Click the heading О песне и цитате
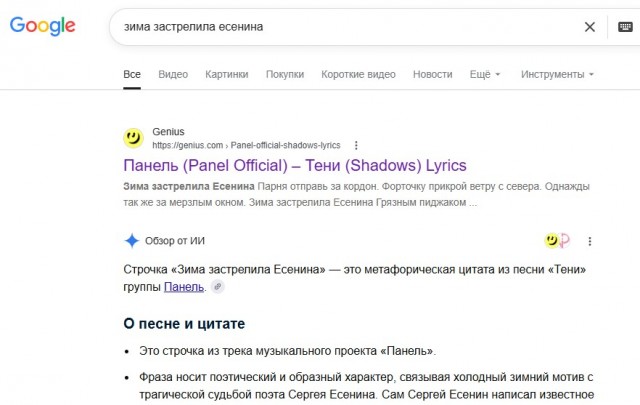 click(x=184, y=324)
